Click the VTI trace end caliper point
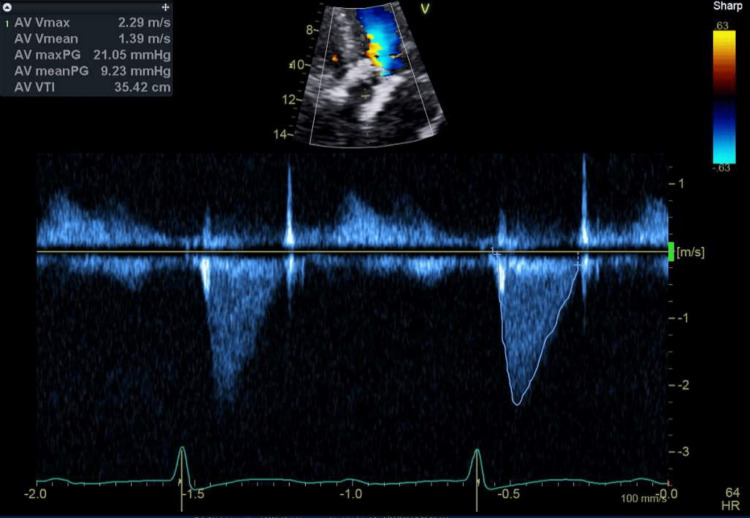The height and width of the screenshot is (518, 750). 578,264
